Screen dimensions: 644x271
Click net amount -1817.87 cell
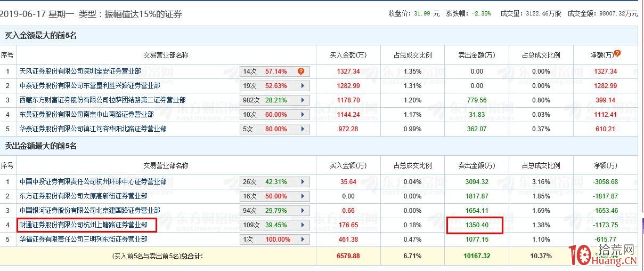pyautogui.click(x=605, y=196)
